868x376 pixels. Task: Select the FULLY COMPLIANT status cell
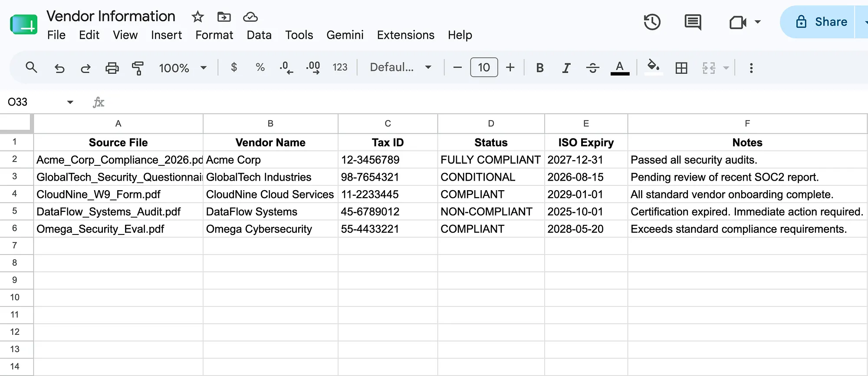tap(491, 160)
